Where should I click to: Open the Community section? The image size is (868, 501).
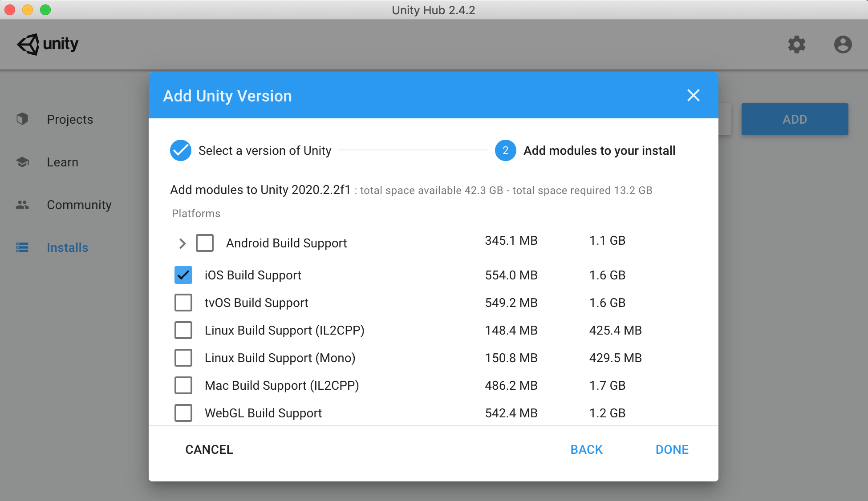pos(79,205)
